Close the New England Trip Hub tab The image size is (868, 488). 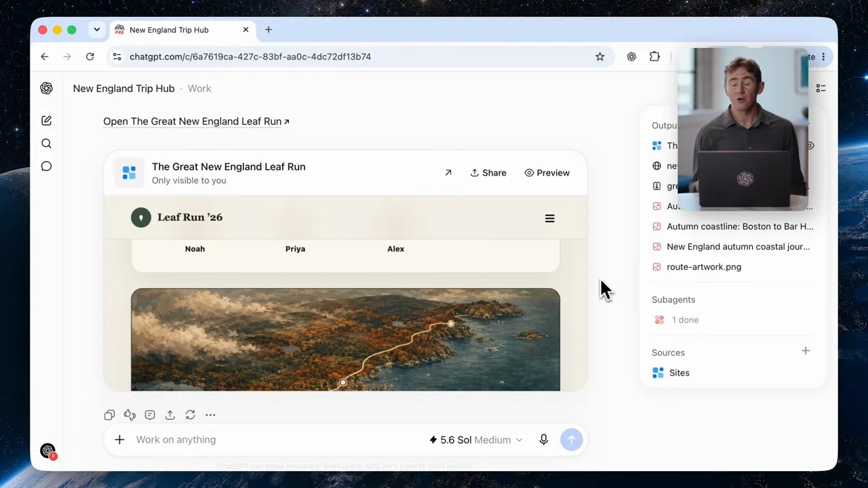coord(245,30)
